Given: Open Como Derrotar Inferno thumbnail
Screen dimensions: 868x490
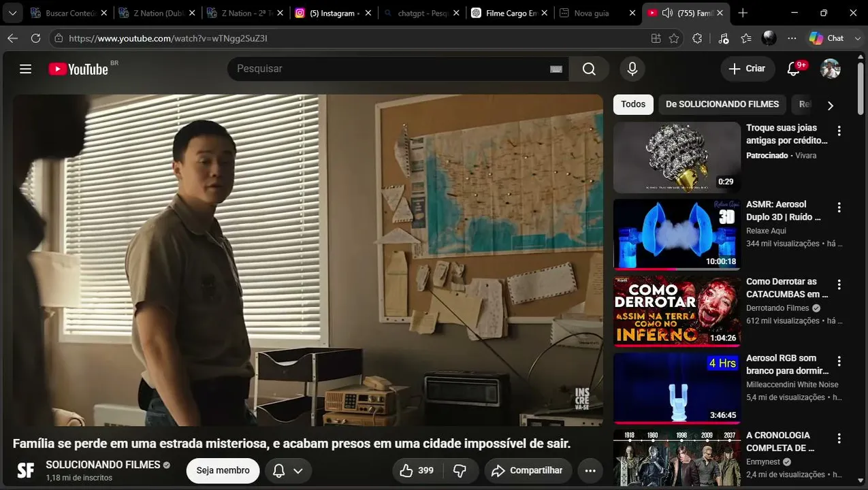Looking at the screenshot, I should pyautogui.click(x=677, y=312).
